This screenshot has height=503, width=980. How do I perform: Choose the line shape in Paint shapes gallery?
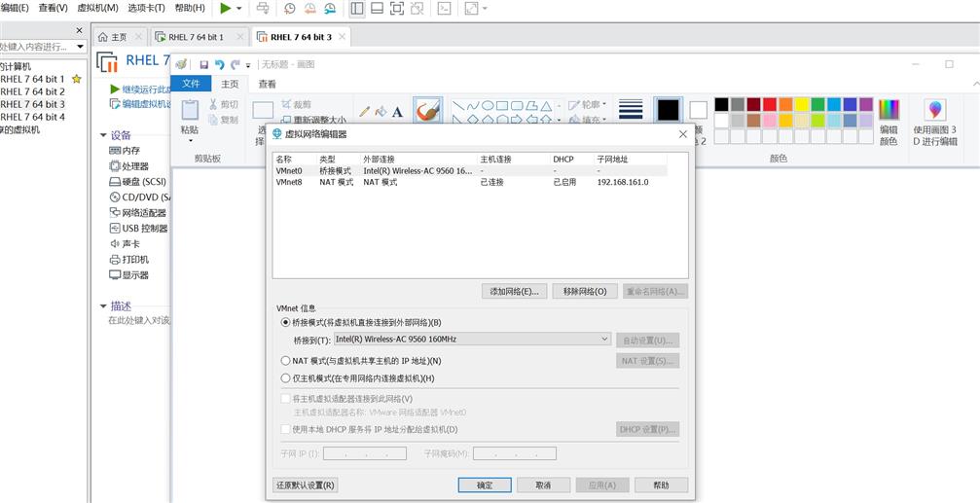(457, 106)
